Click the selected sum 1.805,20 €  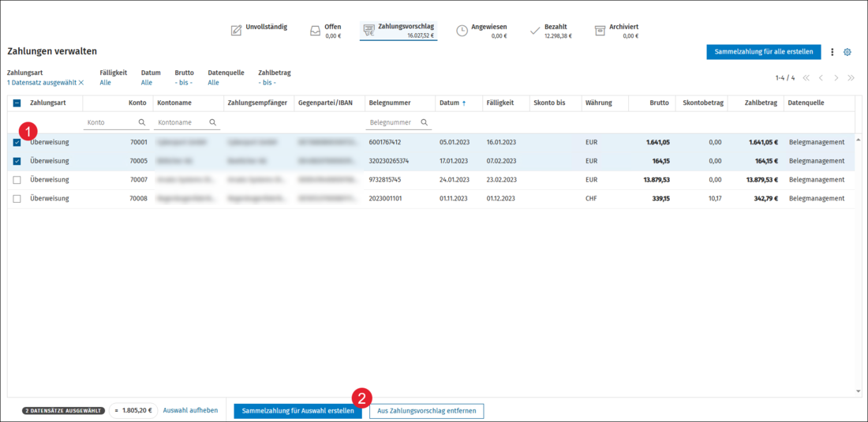coord(133,411)
